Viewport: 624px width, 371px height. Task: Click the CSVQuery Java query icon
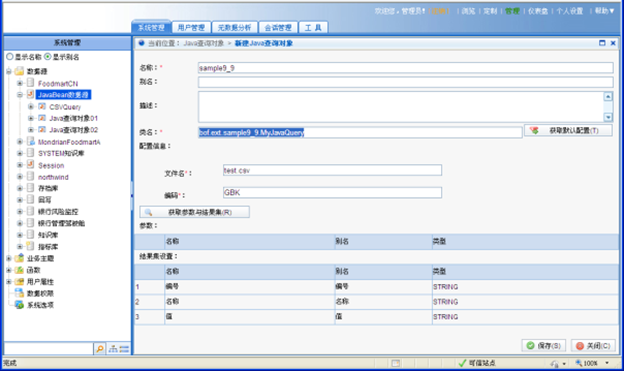42,106
